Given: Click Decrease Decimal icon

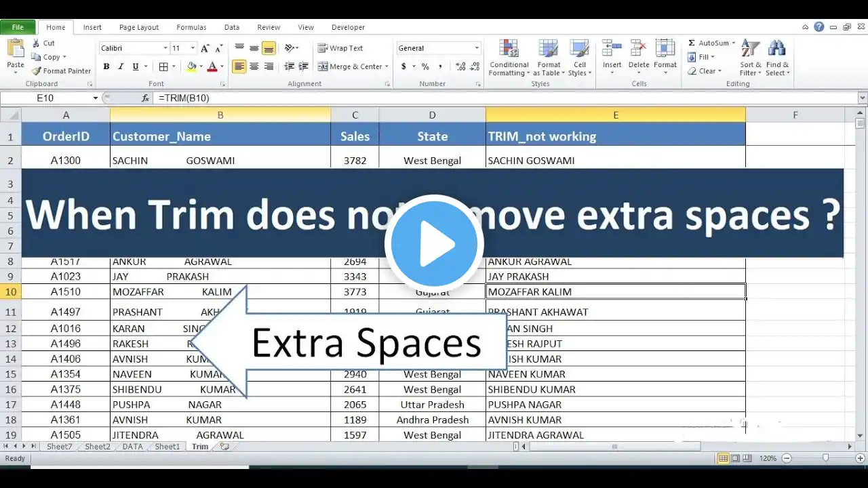Looking at the screenshot, I should click(x=475, y=66).
